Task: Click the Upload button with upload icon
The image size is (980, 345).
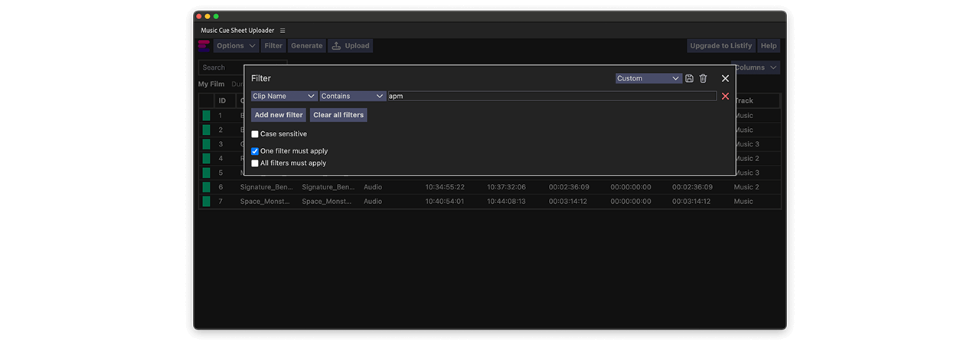Action: point(350,46)
